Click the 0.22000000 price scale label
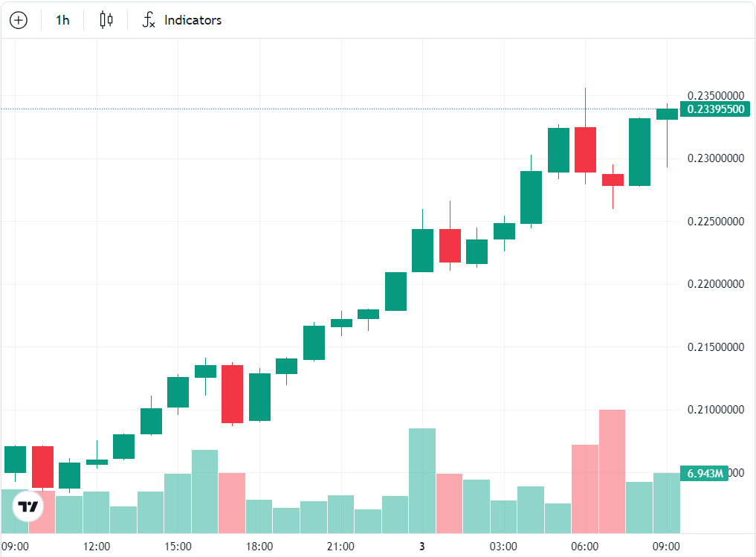The height and width of the screenshot is (557, 756). point(715,285)
